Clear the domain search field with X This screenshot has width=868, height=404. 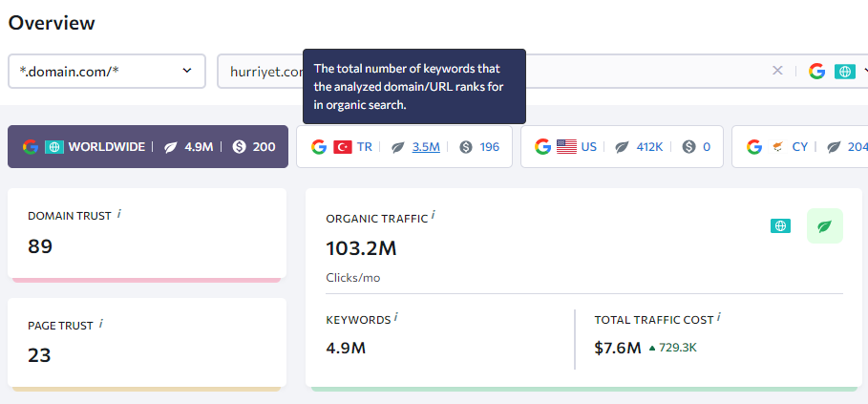(778, 71)
